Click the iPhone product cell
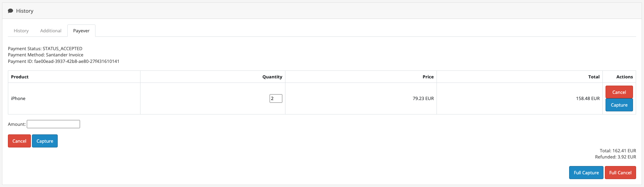 coord(74,98)
